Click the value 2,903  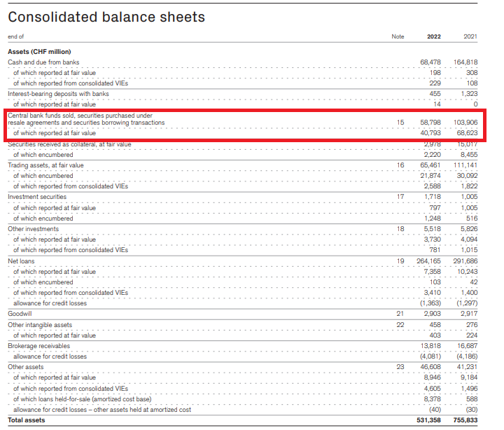click(x=433, y=314)
